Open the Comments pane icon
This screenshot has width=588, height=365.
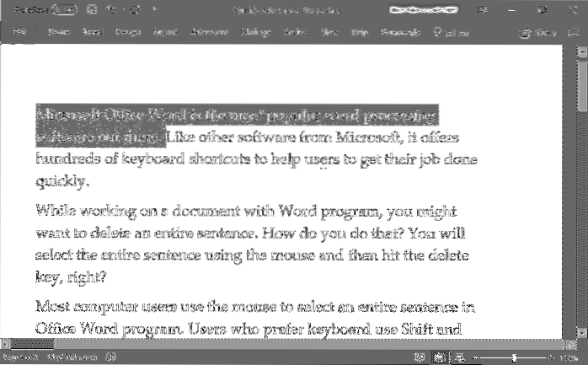[x=574, y=33]
